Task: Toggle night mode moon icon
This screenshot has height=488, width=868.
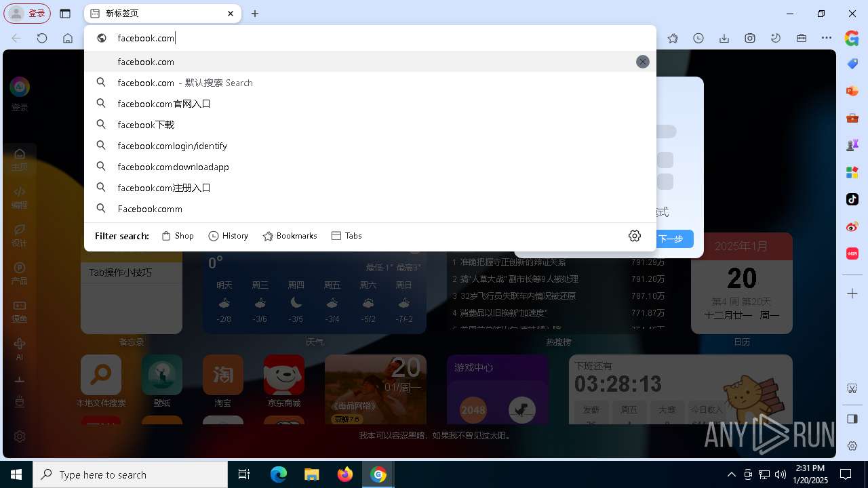Action: click(776, 39)
